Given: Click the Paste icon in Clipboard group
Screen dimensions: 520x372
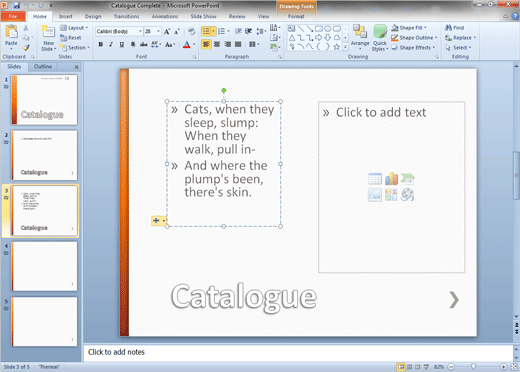Looking at the screenshot, I should (x=11, y=32).
